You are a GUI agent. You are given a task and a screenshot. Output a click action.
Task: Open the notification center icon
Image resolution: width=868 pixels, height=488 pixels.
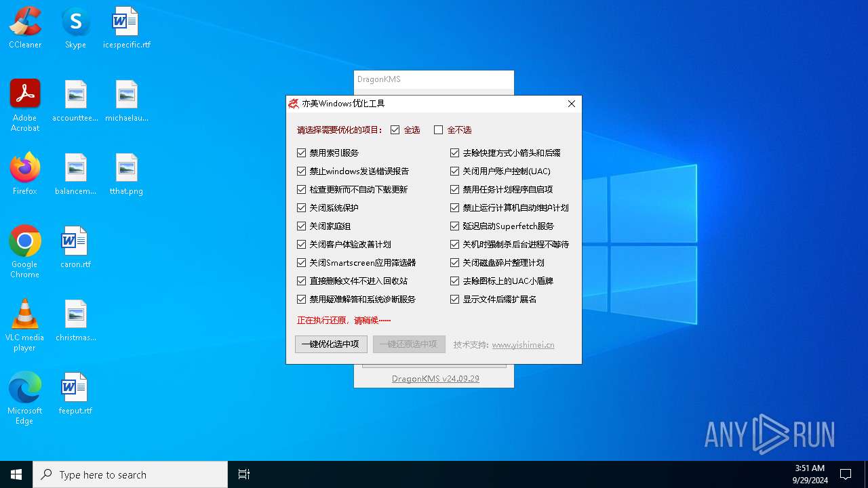(x=846, y=474)
